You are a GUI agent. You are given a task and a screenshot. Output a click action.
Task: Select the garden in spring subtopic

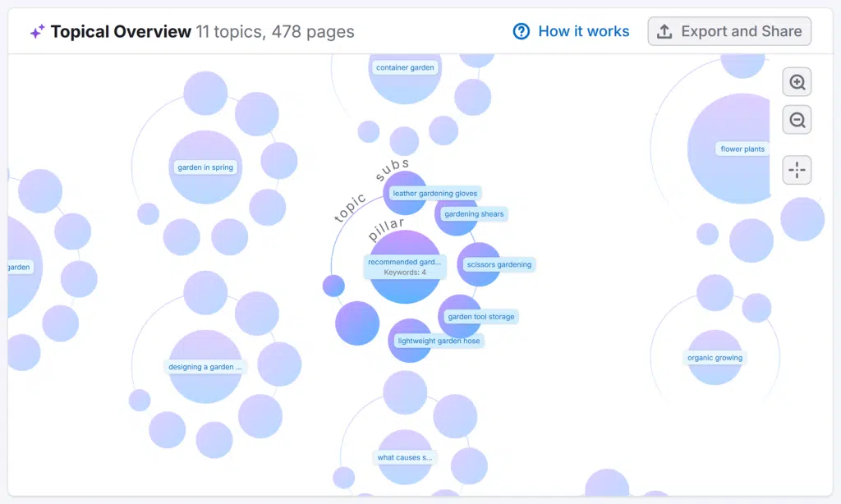coord(205,167)
